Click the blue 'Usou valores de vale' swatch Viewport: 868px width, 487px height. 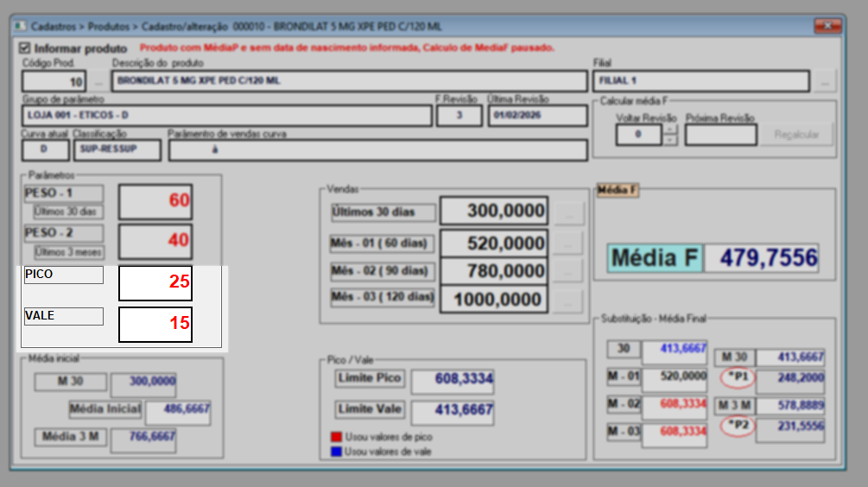tap(336, 451)
